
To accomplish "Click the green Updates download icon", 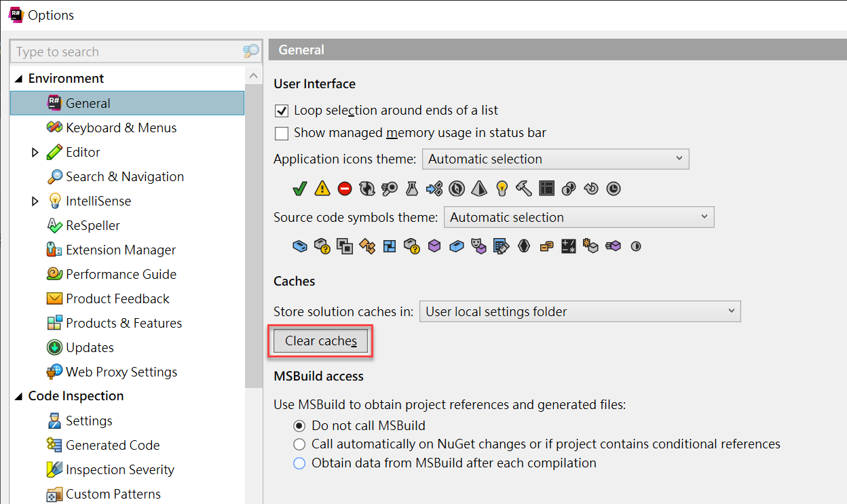I will (x=53, y=347).
